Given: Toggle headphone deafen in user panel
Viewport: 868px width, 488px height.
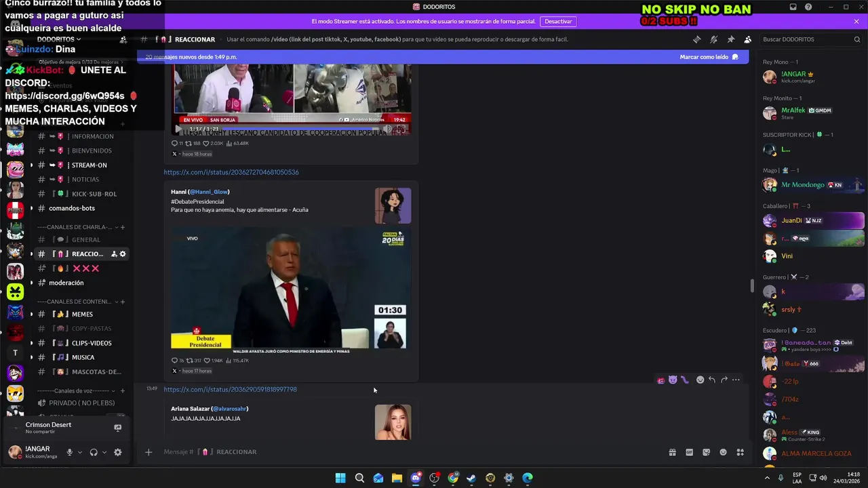Looking at the screenshot, I should tap(94, 452).
